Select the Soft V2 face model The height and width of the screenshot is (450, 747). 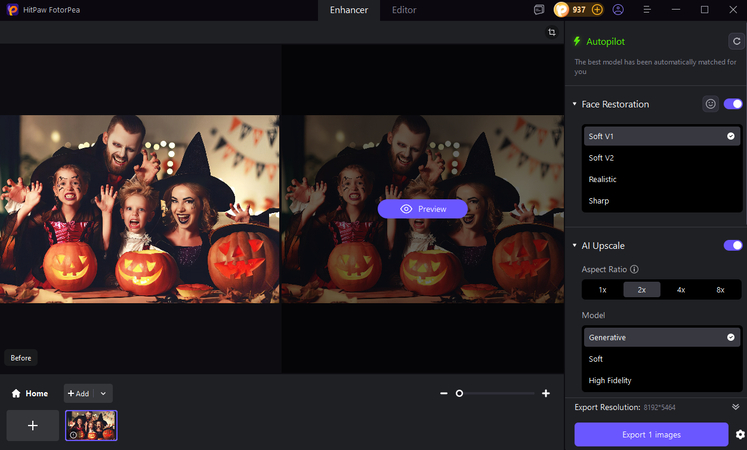point(662,158)
